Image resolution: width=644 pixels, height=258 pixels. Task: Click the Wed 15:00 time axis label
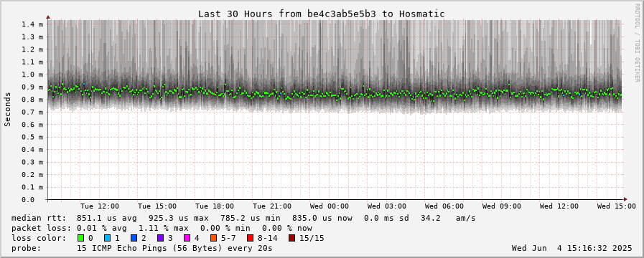[x=617, y=206]
